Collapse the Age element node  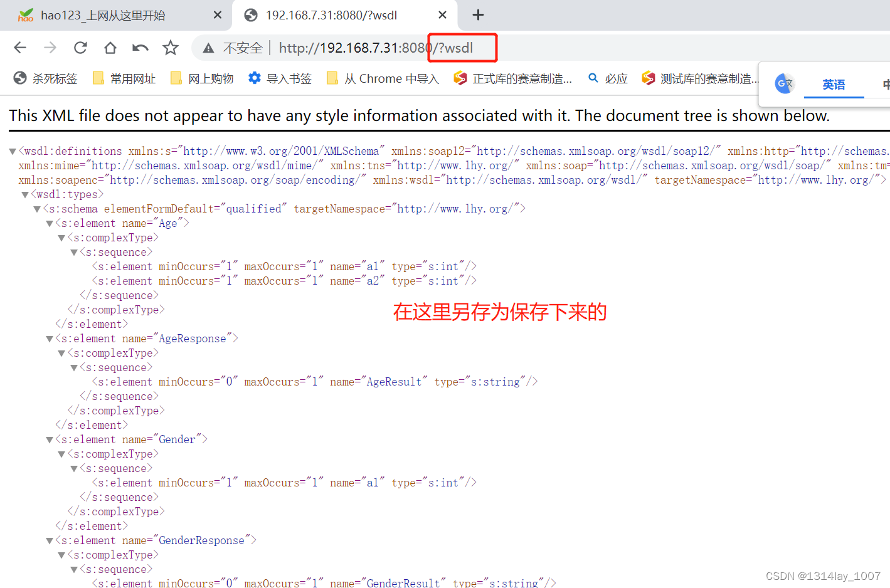[50, 223]
